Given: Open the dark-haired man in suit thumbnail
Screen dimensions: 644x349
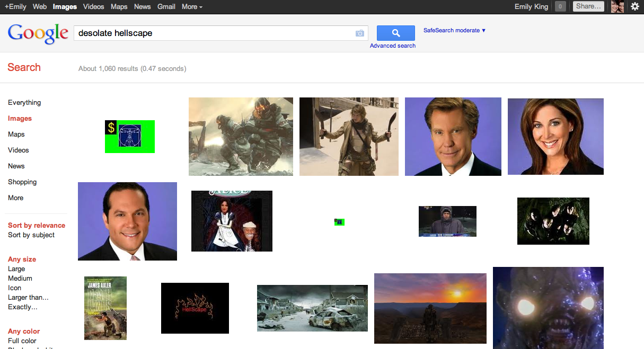Looking at the screenshot, I should pos(127,221).
